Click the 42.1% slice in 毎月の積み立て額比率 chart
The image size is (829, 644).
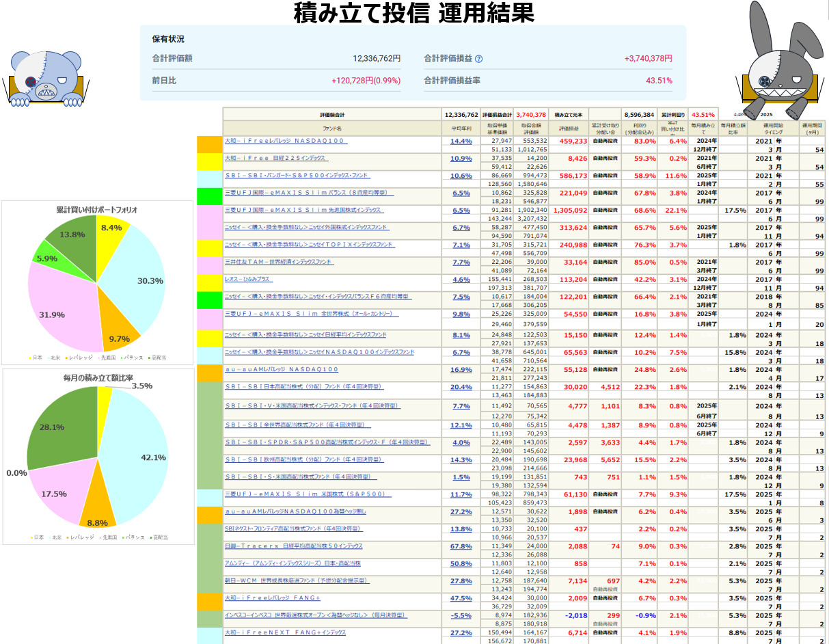click(140, 458)
